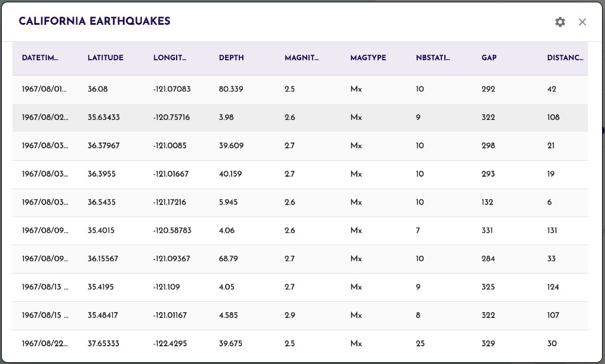Close the California Earthquakes dialog
This screenshot has height=364, width=605.
pyautogui.click(x=583, y=22)
